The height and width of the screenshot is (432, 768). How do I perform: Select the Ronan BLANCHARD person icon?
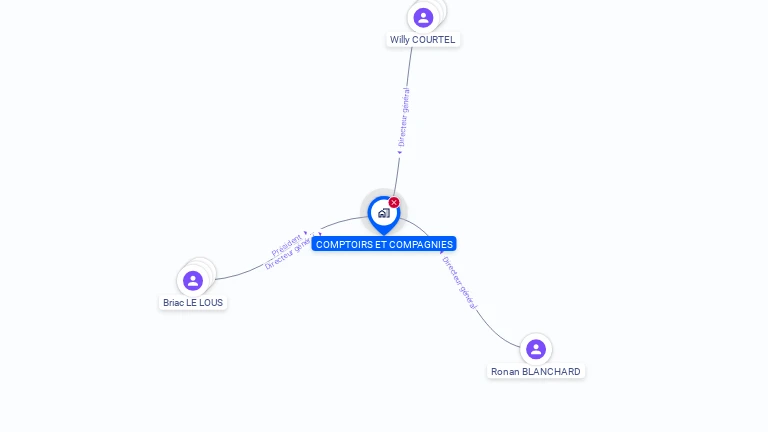point(536,349)
